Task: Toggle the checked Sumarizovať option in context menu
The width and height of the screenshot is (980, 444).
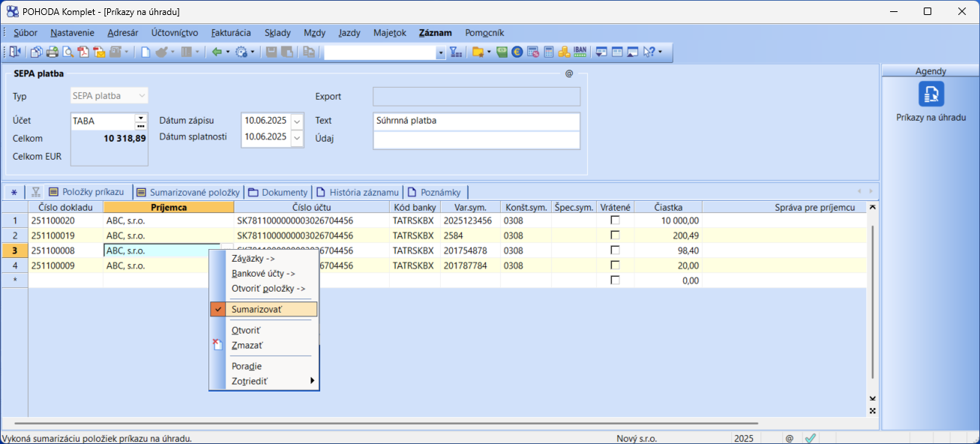Action: coord(264,309)
